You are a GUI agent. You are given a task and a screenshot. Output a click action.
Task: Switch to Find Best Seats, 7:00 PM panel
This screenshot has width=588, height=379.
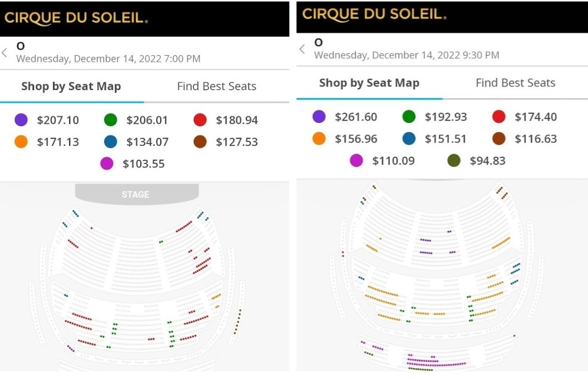pyautogui.click(x=216, y=86)
